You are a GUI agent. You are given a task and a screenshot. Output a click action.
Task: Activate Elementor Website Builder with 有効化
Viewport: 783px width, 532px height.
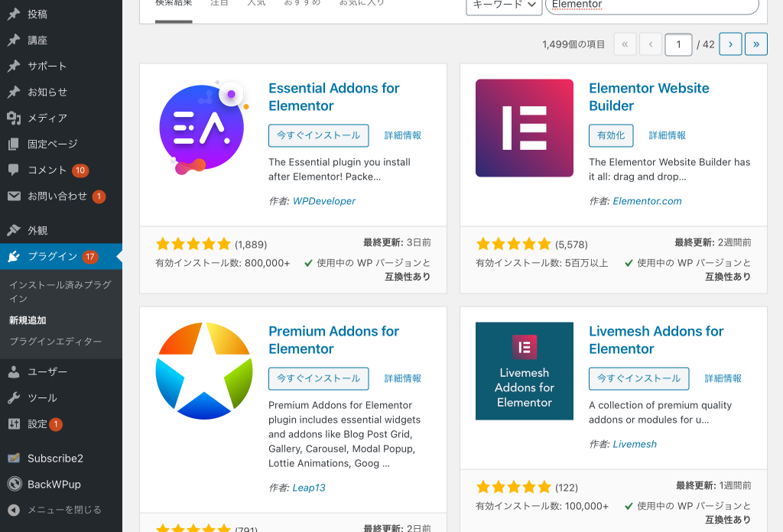[610, 135]
